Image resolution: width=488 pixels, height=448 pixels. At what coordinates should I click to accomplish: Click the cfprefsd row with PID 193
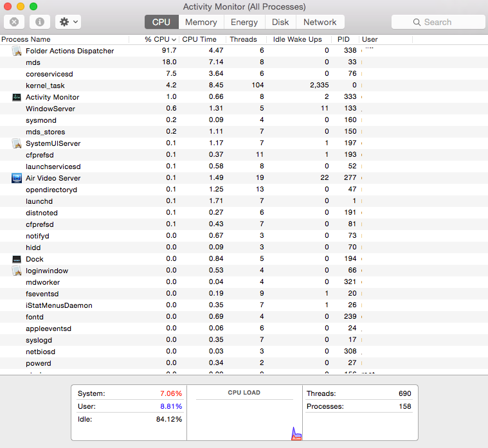(x=244, y=155)
